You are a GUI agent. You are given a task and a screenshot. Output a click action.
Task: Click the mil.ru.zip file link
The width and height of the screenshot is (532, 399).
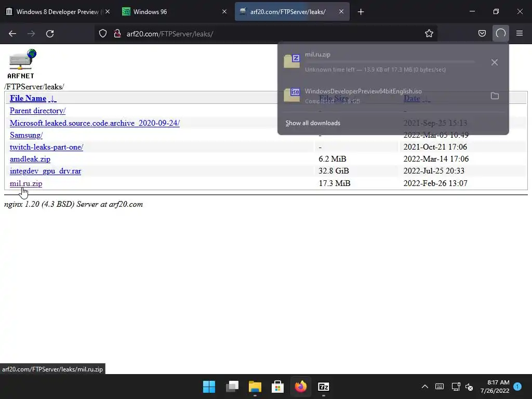[x=26, y=183]
